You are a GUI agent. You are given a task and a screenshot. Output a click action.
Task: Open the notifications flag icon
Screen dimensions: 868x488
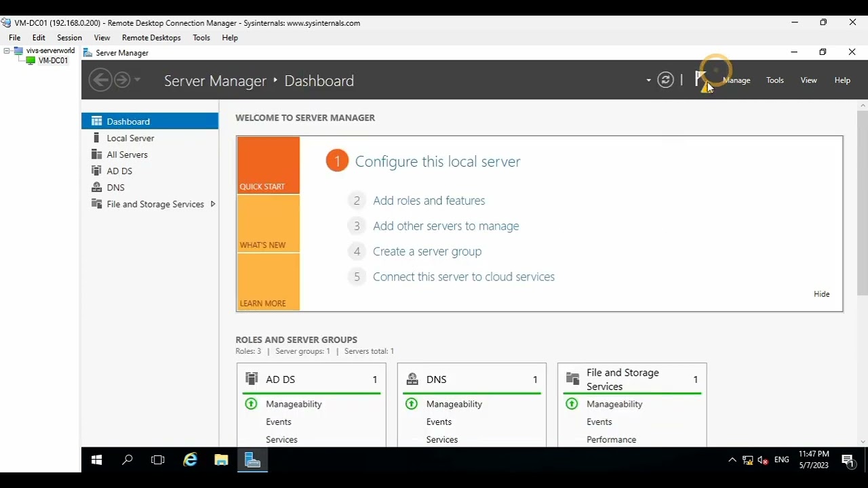tap(701, 80)
